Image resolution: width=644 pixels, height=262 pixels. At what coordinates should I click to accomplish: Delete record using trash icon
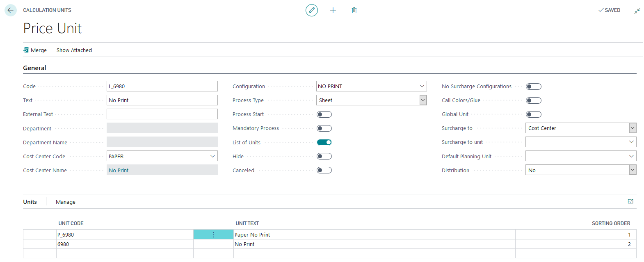[354, 10]
